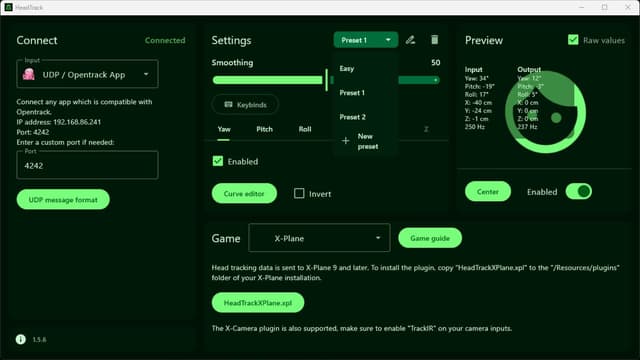This screenshot has width=640, height=360.
Task: Uncheck the Raw values checkbox
Action: point(573,40)
